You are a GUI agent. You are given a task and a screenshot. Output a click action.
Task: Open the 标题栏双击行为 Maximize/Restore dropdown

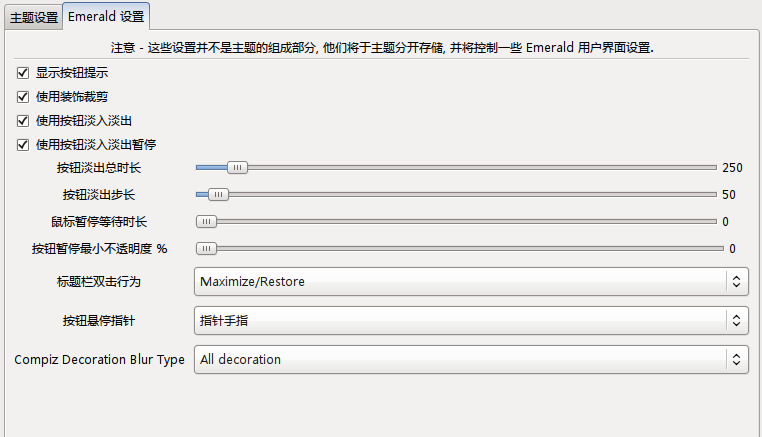(x=471, y=281)
